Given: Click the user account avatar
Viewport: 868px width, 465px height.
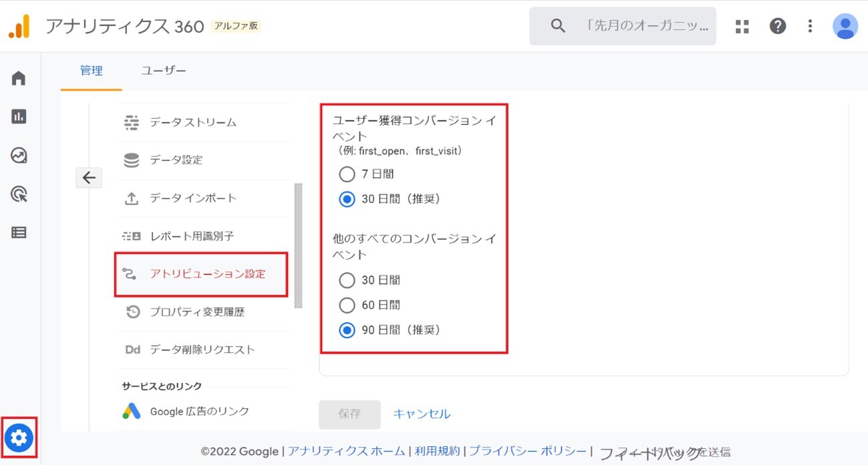Looking at the screenshot, I should click(x=845, y=26).
